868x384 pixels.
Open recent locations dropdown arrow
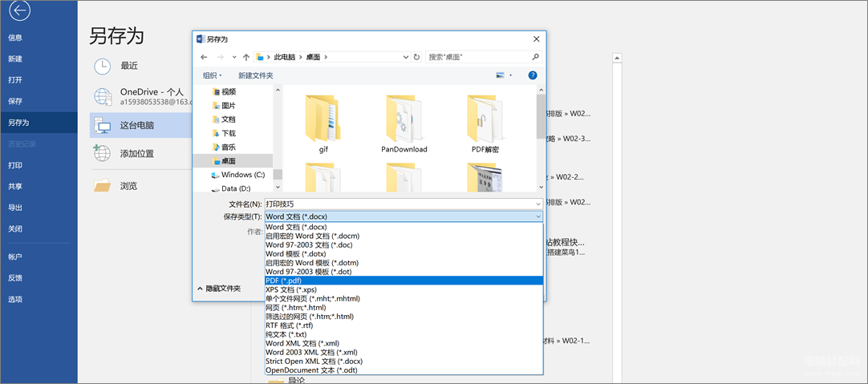(x=234, y=57)
